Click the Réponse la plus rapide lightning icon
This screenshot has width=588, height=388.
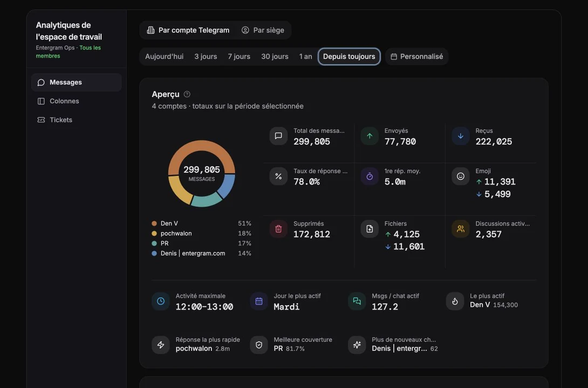(x=161, y=345)
